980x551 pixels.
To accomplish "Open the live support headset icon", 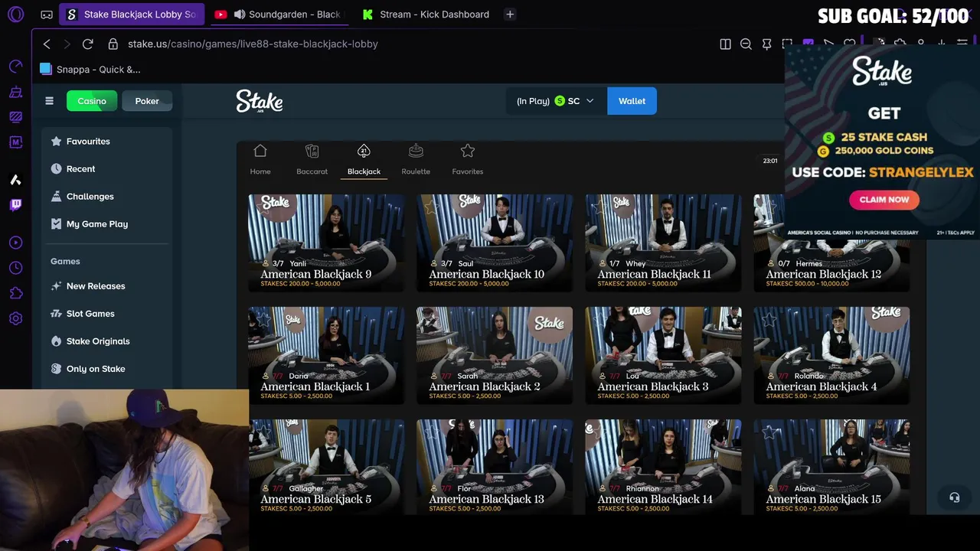I will (954, 497).
